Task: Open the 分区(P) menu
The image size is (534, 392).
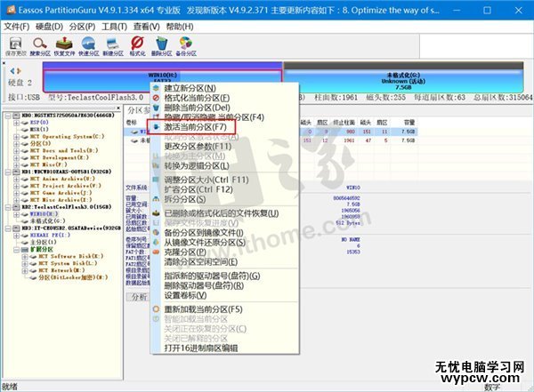Action: (x=82, y=27)
